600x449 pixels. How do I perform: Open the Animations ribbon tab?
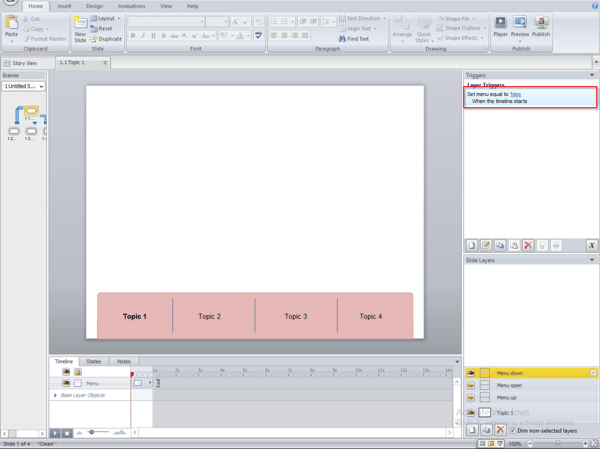(x=131, y=6)
